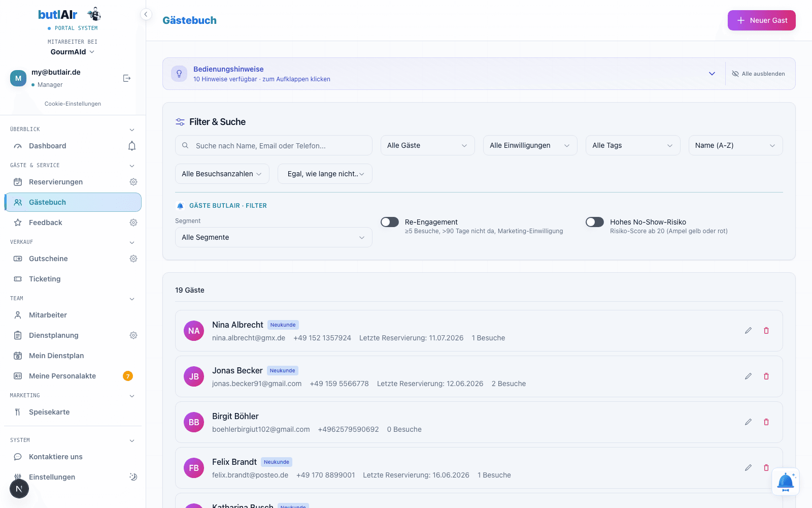Click the NA avatar of Nina Albrecht
Image resolution: width=812 pixels, height=508 pixels.
point(194,331)
